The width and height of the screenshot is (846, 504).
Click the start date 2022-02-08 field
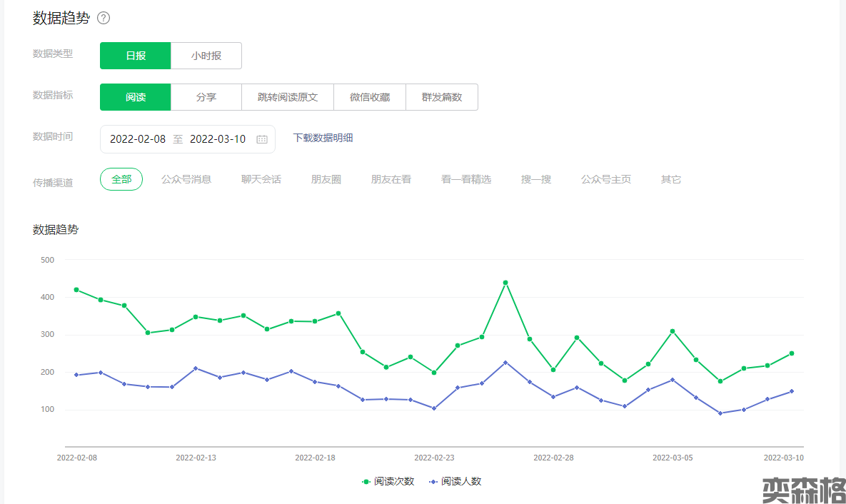[138, 139]
